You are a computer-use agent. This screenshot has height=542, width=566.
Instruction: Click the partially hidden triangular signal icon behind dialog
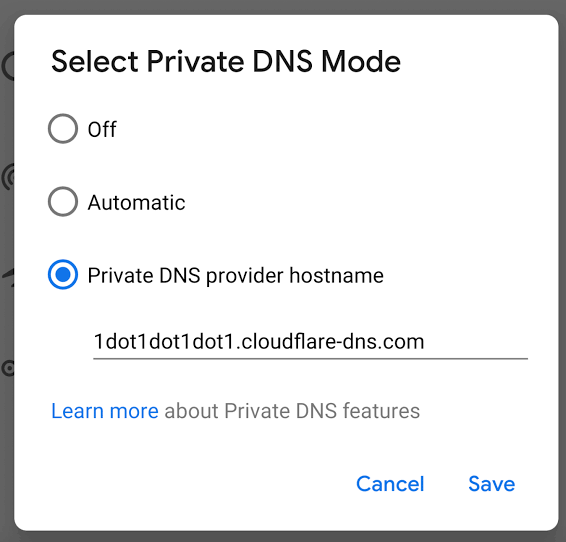[9, 278]
